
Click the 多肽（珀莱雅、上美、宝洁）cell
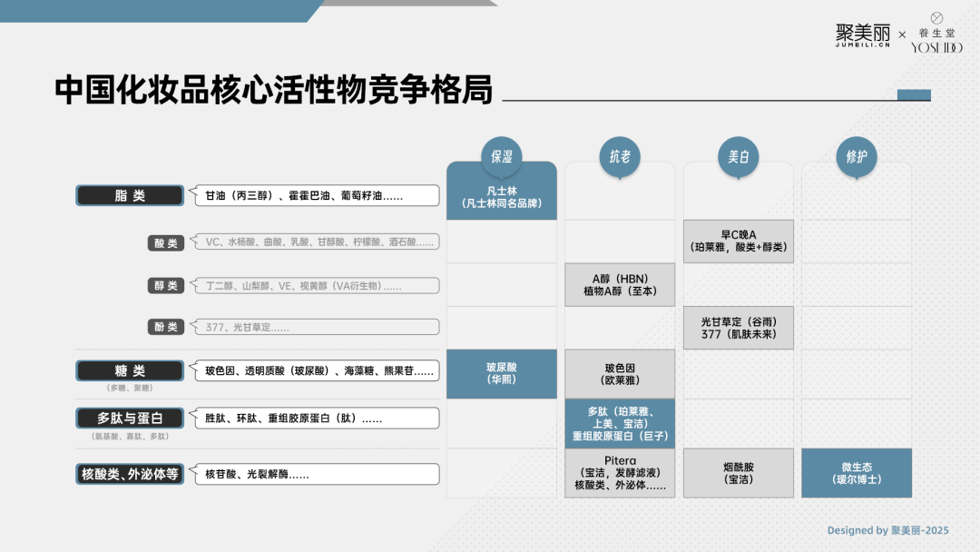point(620,423)
